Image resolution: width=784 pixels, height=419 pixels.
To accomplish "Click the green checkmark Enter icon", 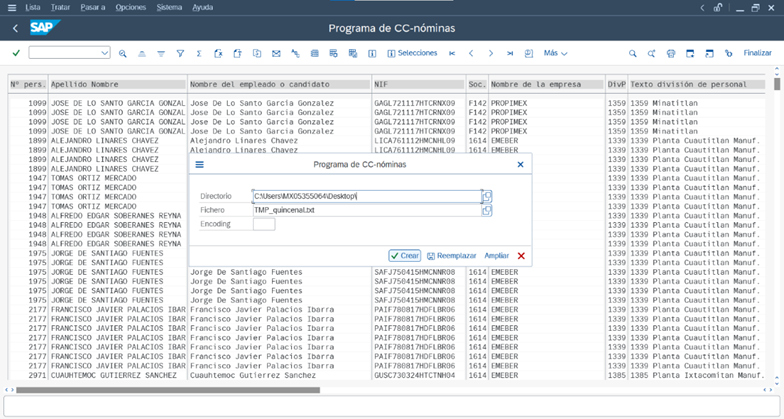I will click(16, 53).
